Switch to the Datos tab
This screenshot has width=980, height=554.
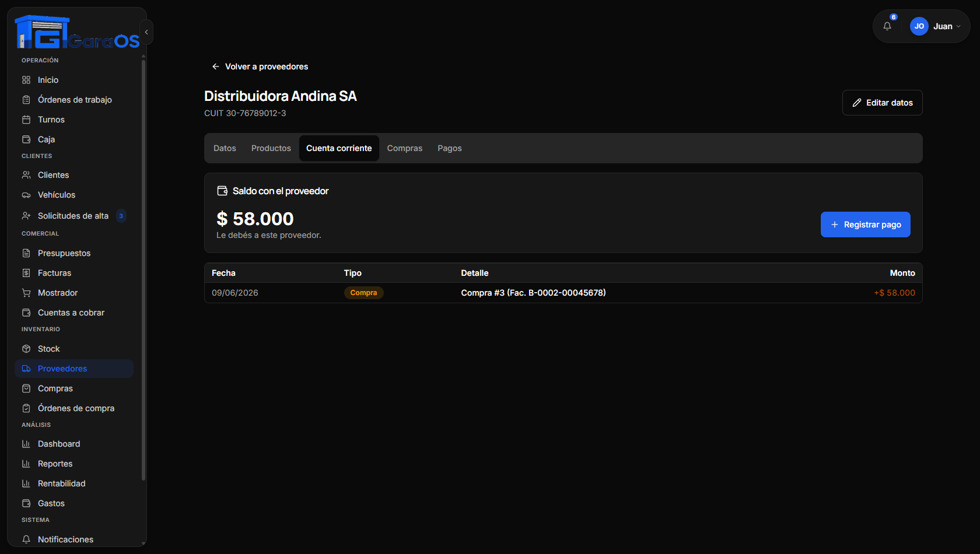tap(225, 148)
